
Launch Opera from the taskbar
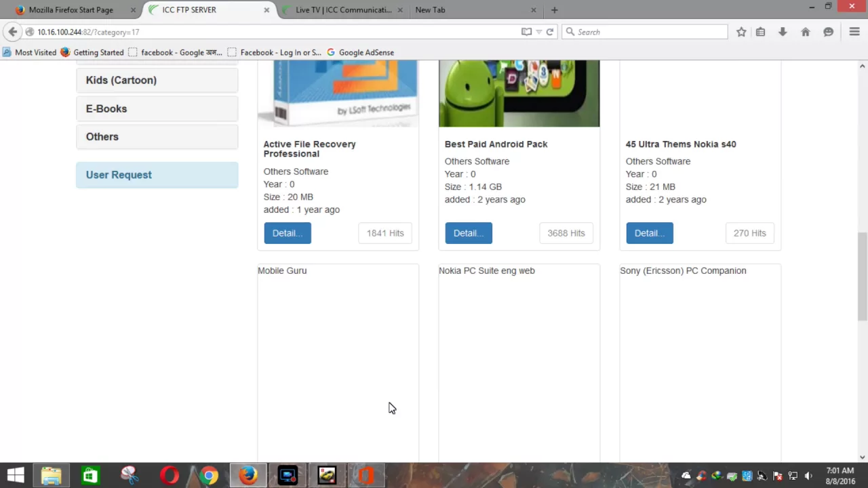point(170,475)
